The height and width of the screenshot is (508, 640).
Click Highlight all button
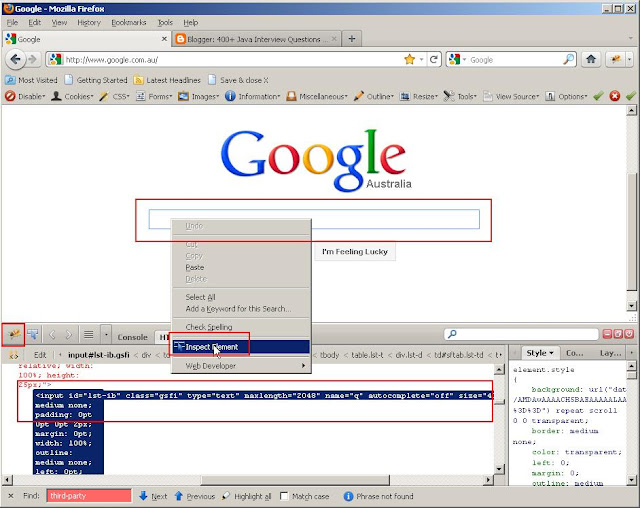click(x=247, y=496)
